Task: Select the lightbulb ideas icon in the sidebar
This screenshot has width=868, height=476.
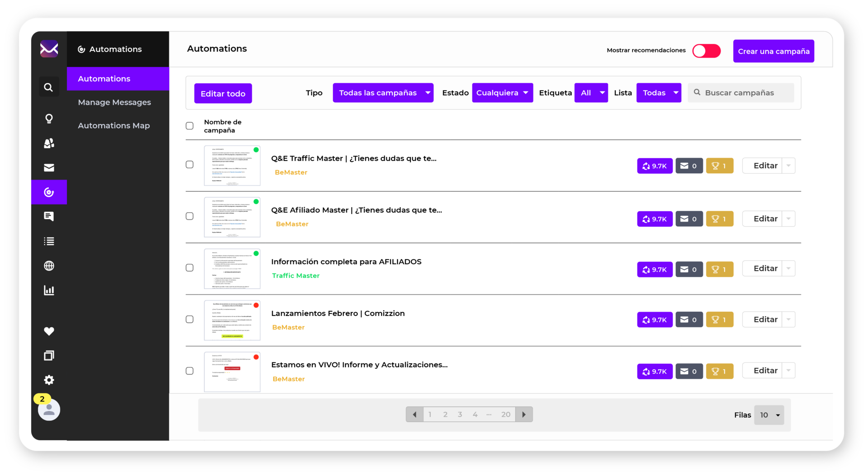Action: [49, 119]
